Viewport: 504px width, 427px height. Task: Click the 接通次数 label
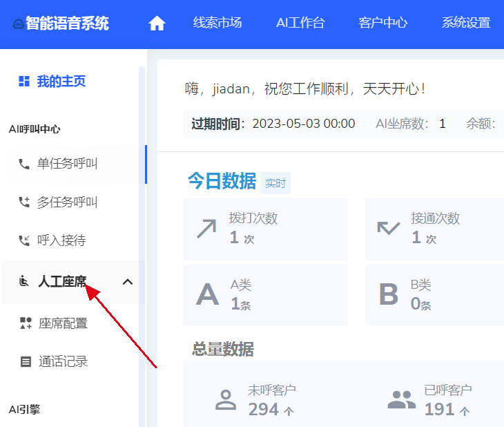pos(435,218)
